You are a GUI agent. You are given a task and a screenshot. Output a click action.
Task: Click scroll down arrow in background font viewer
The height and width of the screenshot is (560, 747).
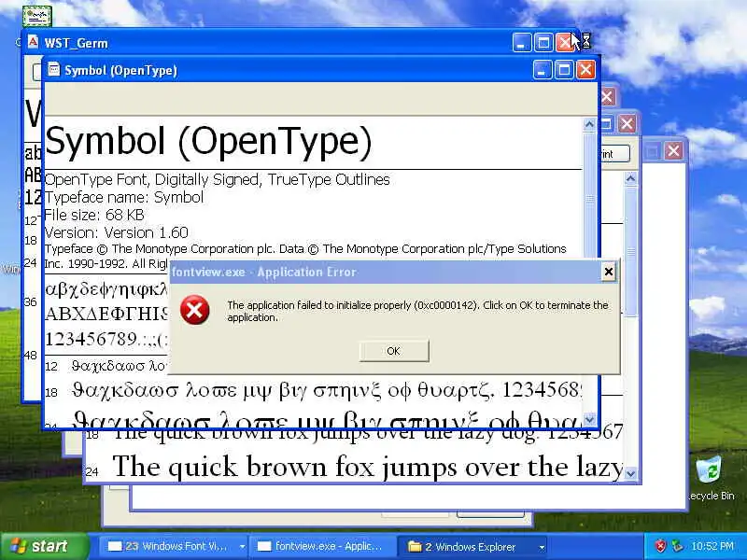[x=630, y=473]
